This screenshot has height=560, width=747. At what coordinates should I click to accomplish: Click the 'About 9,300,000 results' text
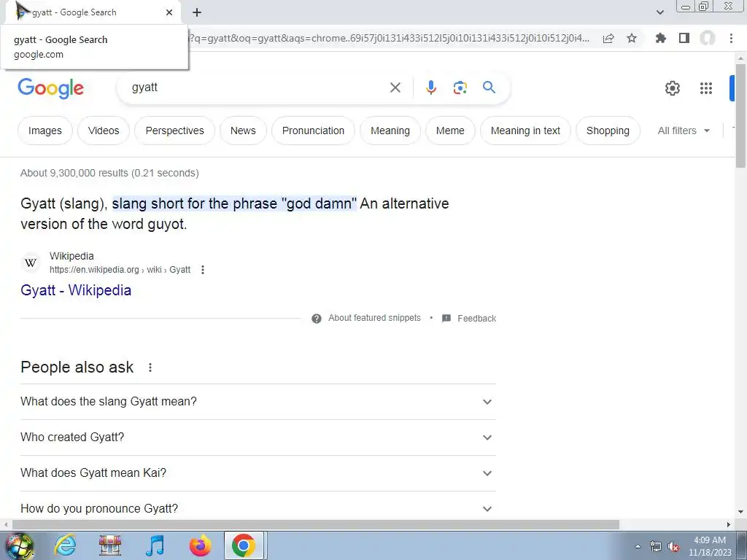(109, 173)
